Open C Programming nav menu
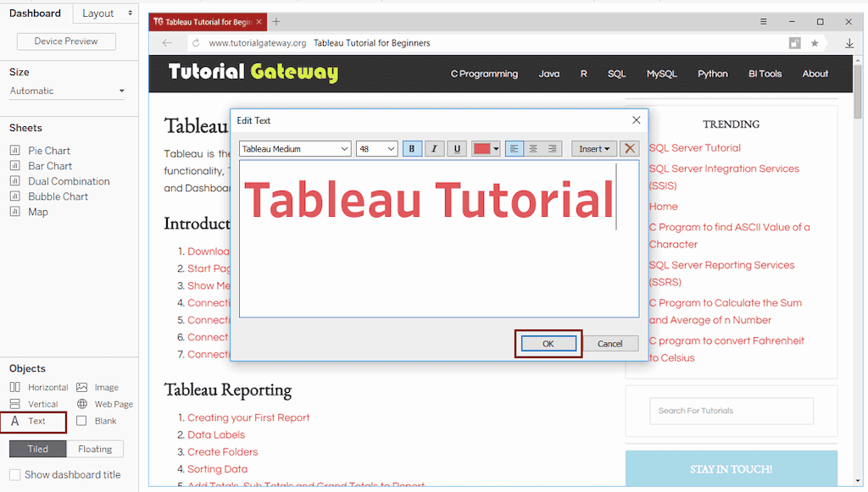The width and height of the screenshot is (868, 492). [484, 74]
